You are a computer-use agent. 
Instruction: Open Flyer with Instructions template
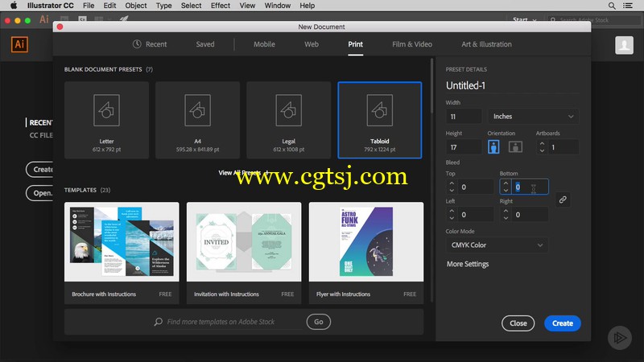point(366,253)
